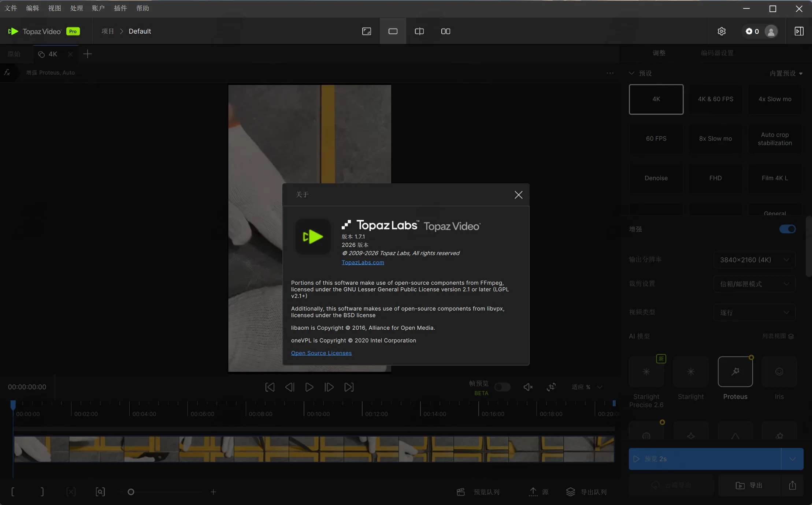Click the timeline playhead marker

pos(13,405)
